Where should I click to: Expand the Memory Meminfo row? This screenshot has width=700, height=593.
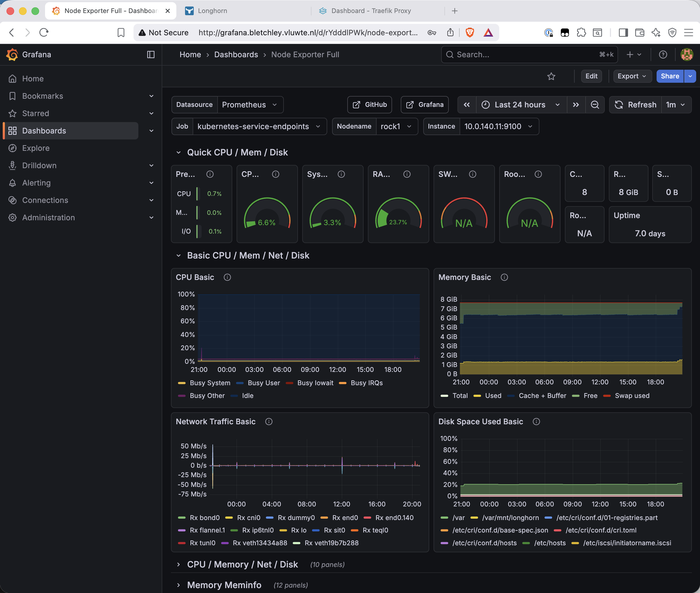(x=224, y=585)
